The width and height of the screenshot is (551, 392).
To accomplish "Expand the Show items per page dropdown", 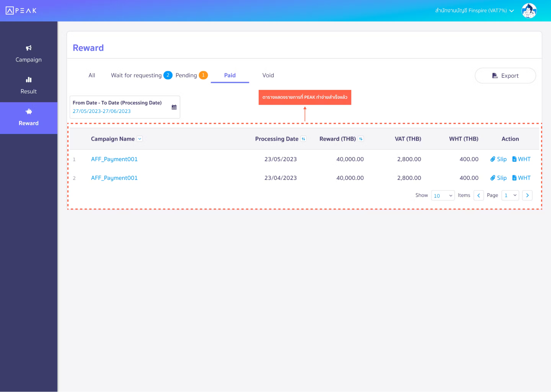I will [x=442, y=195].
